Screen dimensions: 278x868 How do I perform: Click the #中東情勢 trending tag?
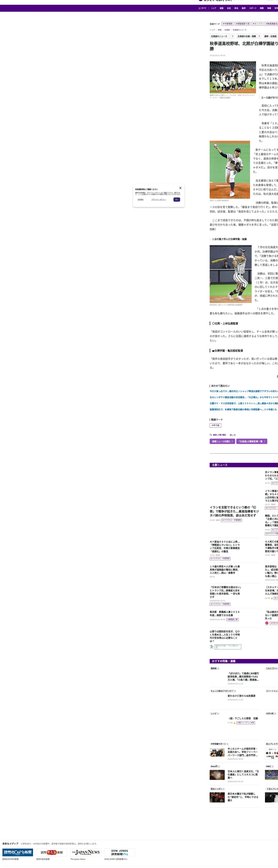[227, 24]
